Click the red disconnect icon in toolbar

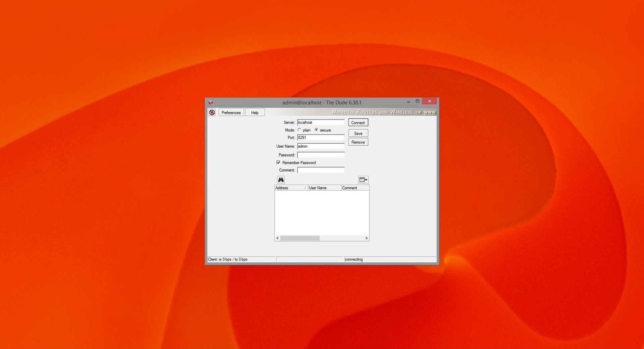point(212,112)
